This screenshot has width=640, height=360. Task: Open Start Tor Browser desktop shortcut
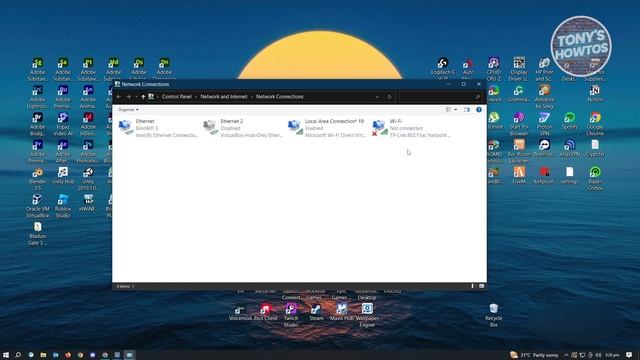[x=519, y=124]
